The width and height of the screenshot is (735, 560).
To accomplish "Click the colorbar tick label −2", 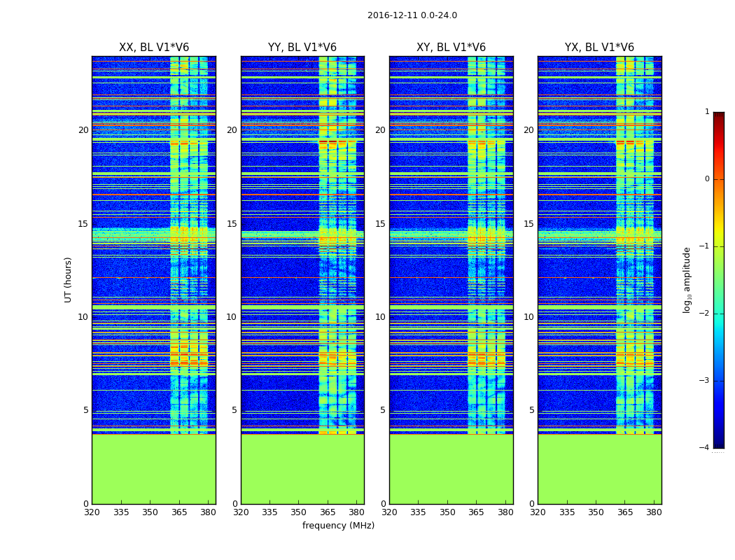I will pyautogui.click(x=704, y=313).
